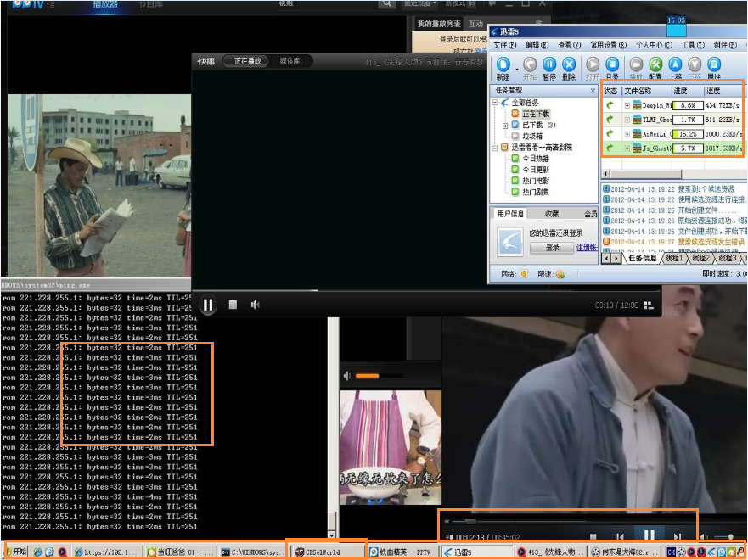Click the speed limit (限速) status icon
Viewport: 748px width, 560px height.
click(x=560, y=274)
